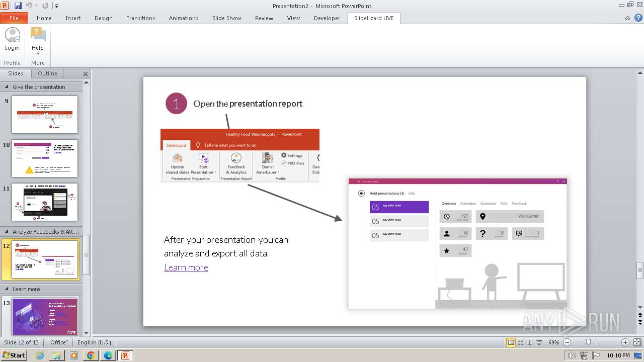Select the ribbon screenshot image on the slide
This screenshot has height=362, width=644.
point(240,155)
